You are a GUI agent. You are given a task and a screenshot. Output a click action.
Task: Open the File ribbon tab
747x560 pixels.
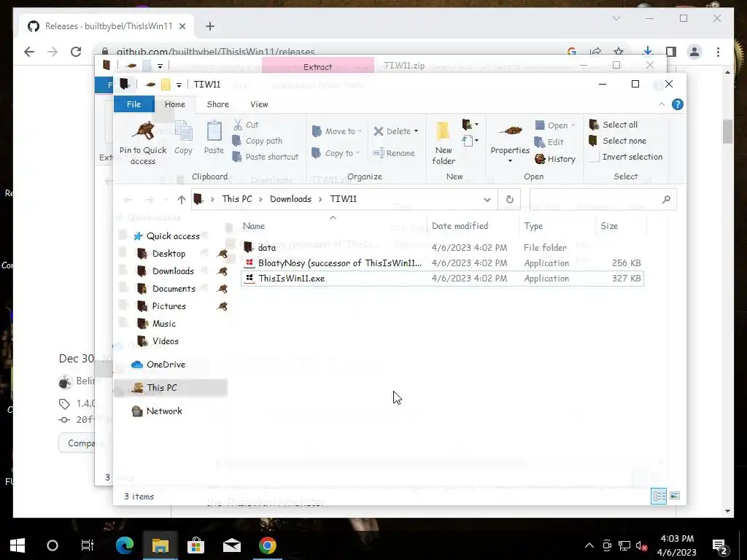(x=134, y=104)
